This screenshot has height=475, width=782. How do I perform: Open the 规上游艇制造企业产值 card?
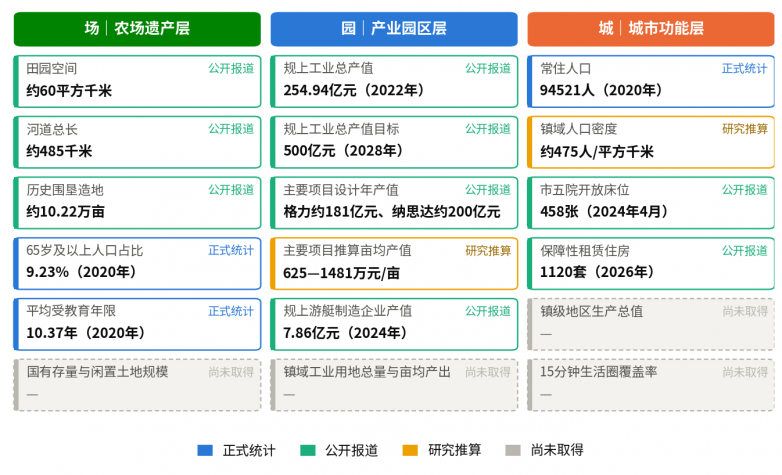click(394, 324)
